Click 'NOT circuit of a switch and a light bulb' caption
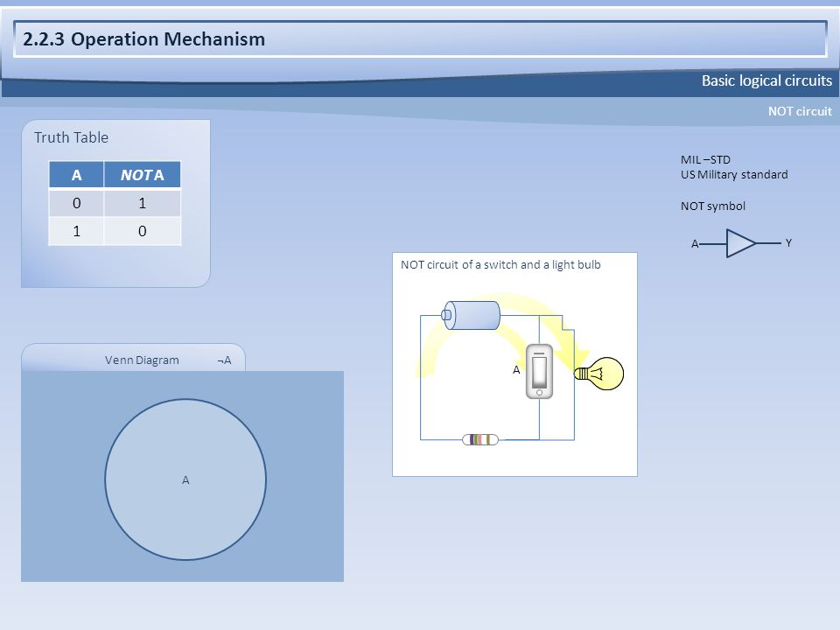This screenshot has width=840, height=630. point(500,264)
